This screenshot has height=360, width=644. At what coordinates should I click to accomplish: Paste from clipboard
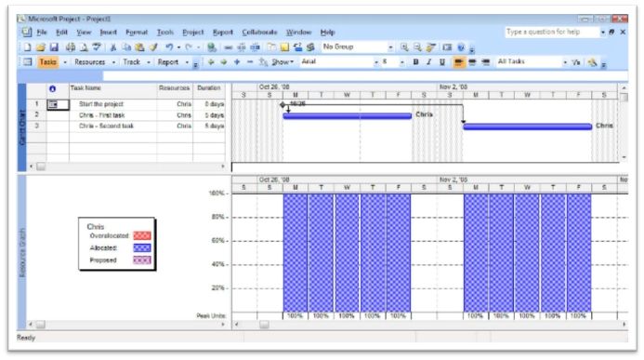click(139, 47)
